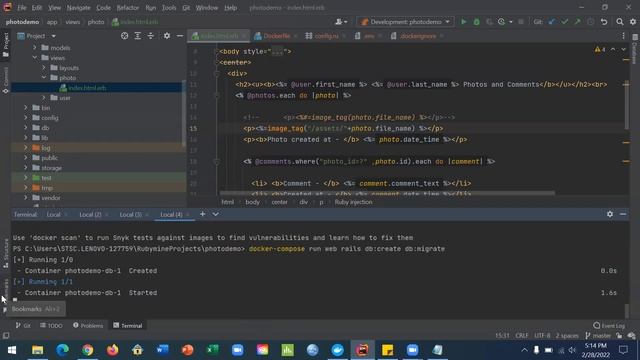Screen dimensions: 640x360
Task: Start debugging with the green bug icon
Action: [476, 22]
